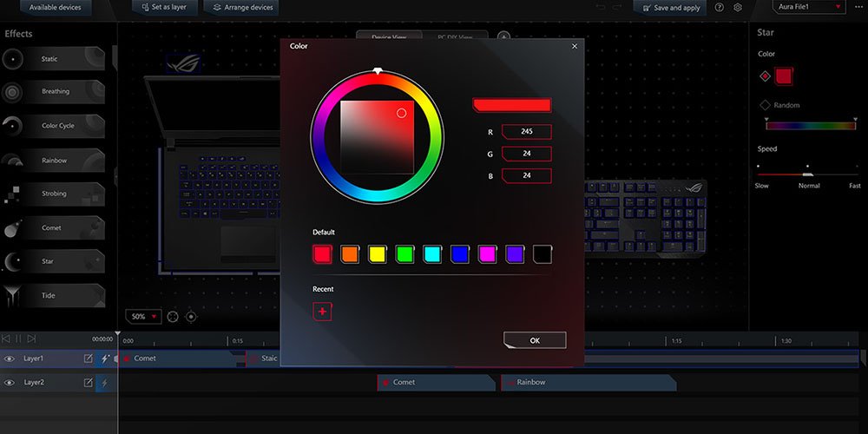
Task: Click the edit icon on Layer1
Action: pos(88,358)
